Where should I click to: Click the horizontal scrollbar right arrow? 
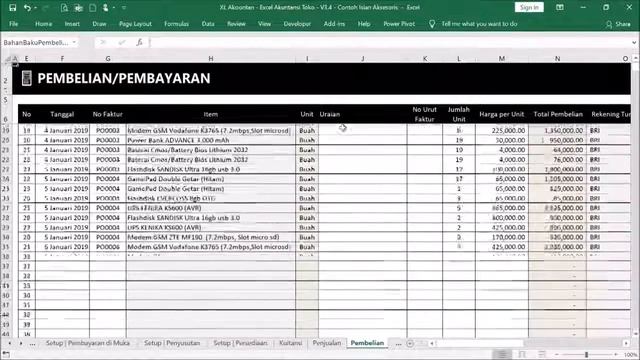(626, 344)
